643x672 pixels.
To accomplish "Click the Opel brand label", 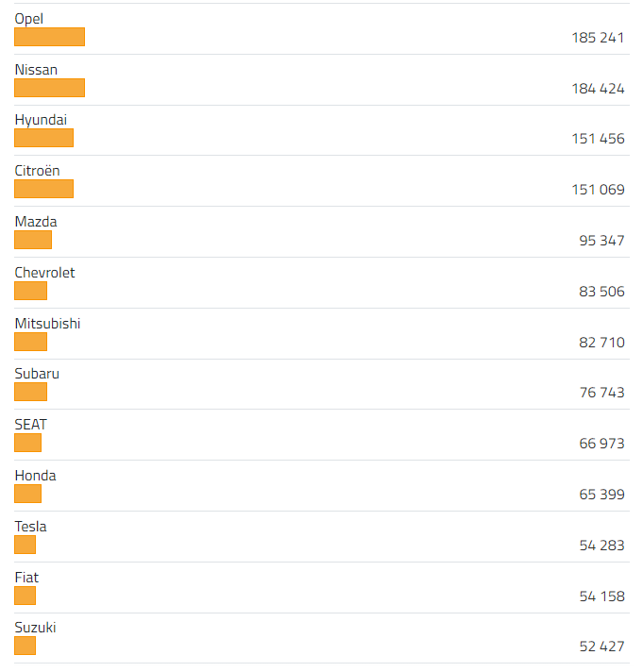I will click(29, 19).
